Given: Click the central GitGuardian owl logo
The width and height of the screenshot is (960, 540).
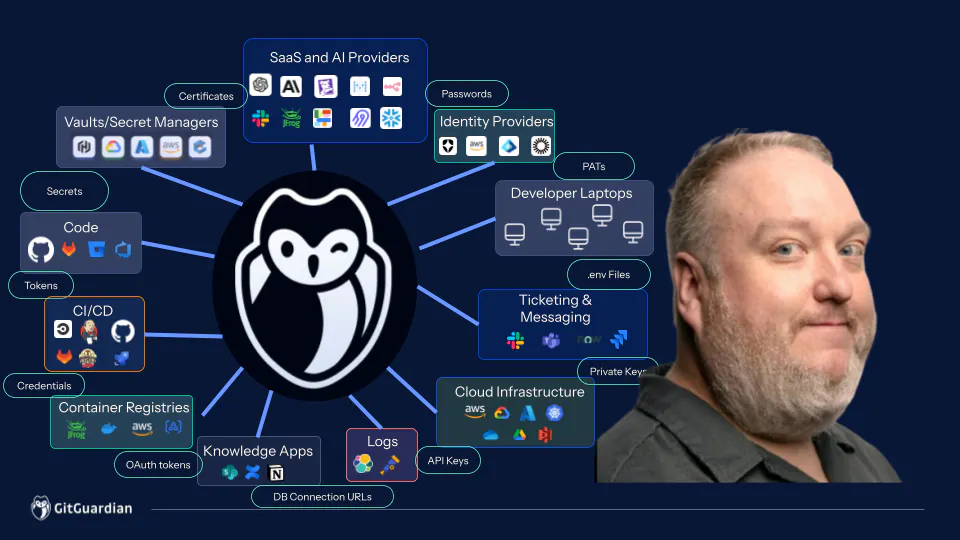Looking at the screenshot, I should 315,285.
